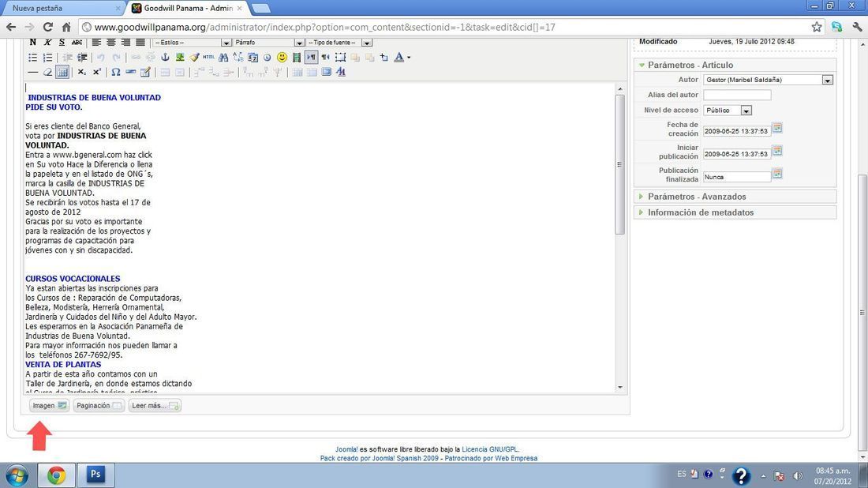Viewport: 868px width, 488px height.
Task: Toggle strikethrough (ABC icon)
Action: (x=77, y=42)
